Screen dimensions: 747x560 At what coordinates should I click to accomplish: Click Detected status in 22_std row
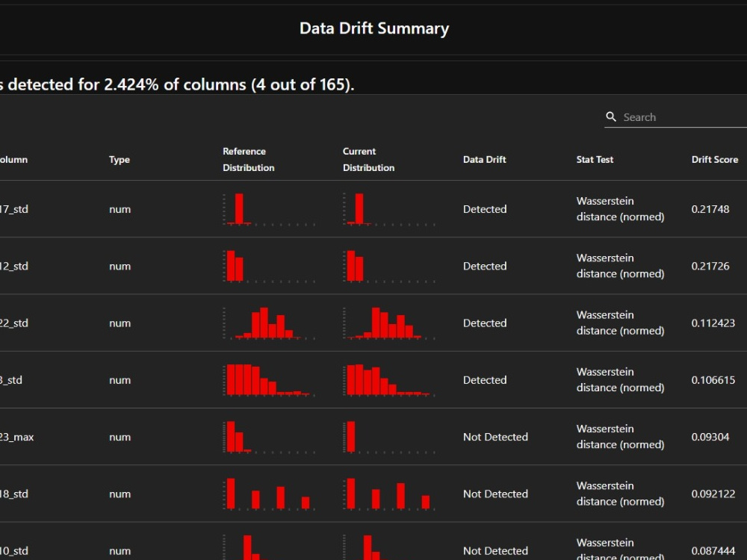(485, 323)
